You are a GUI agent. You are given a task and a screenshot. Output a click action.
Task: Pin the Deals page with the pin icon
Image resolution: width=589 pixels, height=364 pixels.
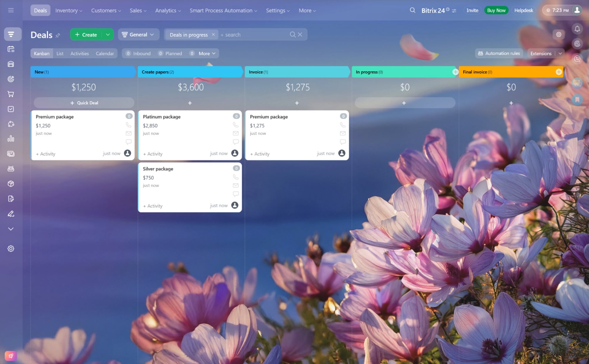58,35
